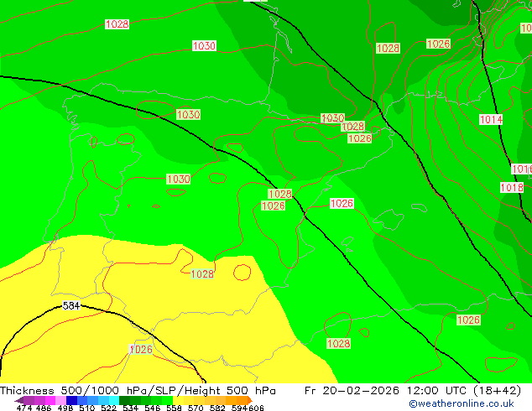532x411 pixels.
Task: Click the legend value 510
Action: [x=87, y=408]
